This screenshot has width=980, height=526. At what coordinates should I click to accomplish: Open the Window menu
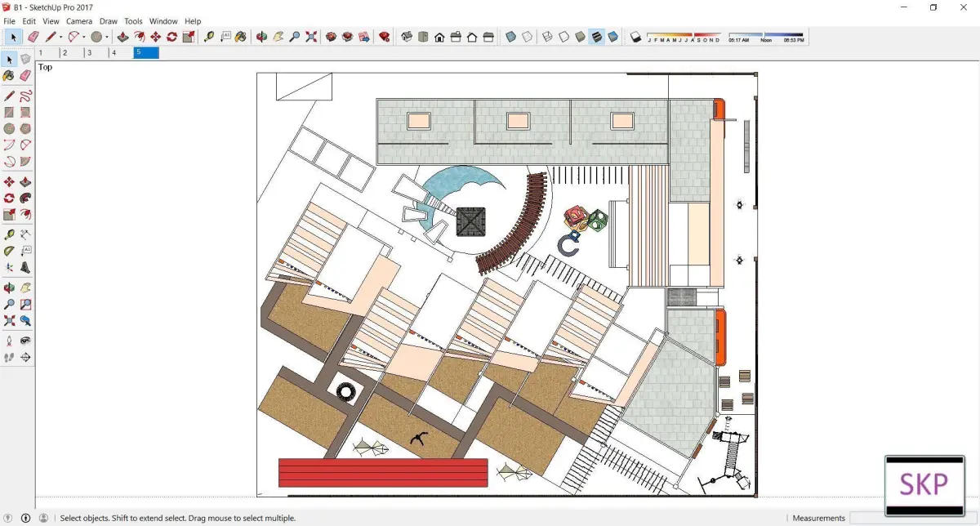[163, 21]
